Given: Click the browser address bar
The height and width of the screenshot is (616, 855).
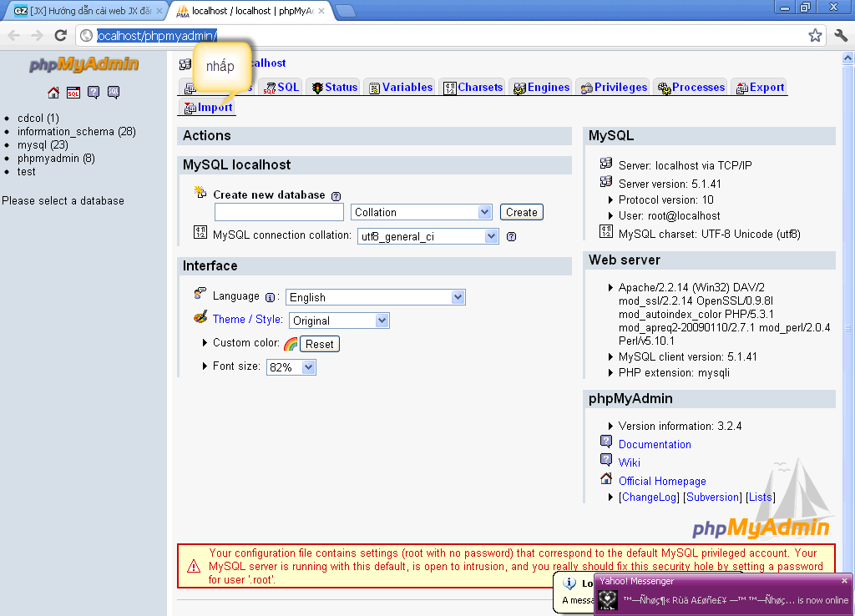Looking at the screenshot, I should 448,35.
